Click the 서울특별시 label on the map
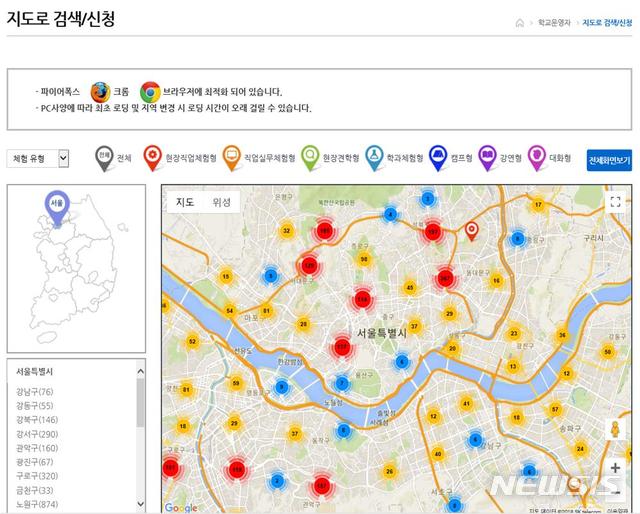Viewport: 640px width, 514px height. pyautogui.click(x=382, y=334)
